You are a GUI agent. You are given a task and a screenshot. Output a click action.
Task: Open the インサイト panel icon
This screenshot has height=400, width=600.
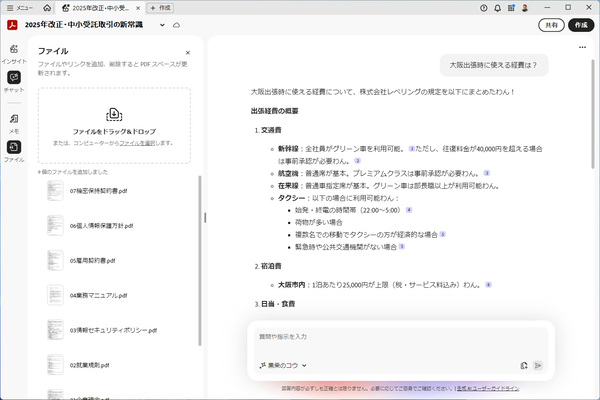[x=13, y=50]
